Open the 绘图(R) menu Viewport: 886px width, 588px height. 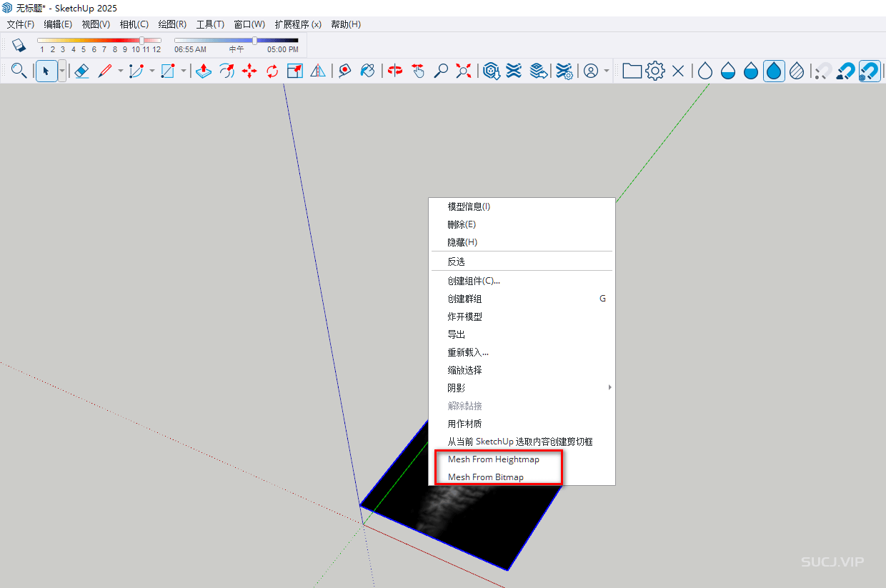tap(172, 24)
